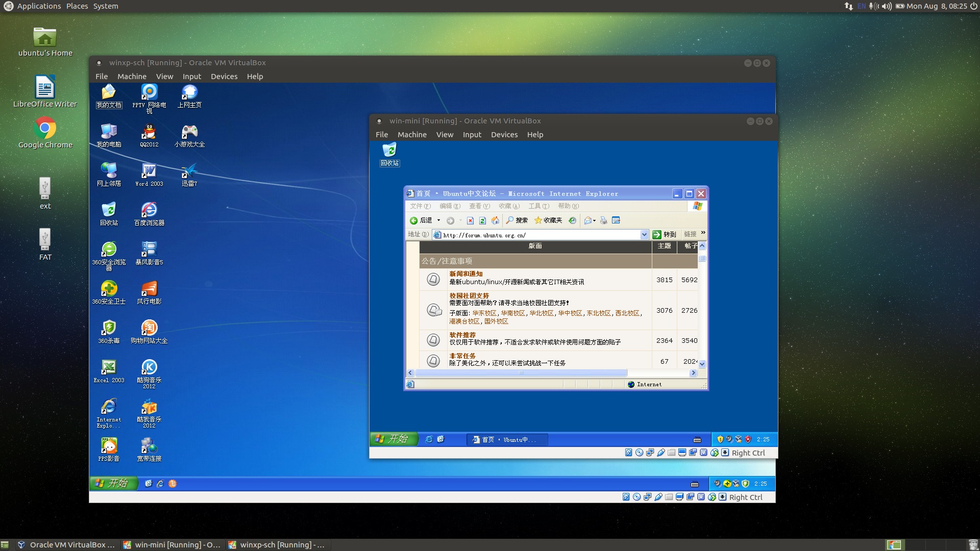Open 我的文档 icon in winxp-sch desktop
The image size is (980, 551).
click(109, 96)
